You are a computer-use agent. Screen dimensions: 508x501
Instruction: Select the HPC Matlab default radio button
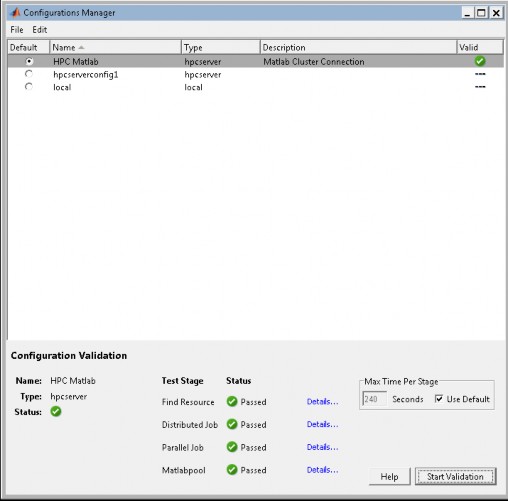tap(29, 61)
